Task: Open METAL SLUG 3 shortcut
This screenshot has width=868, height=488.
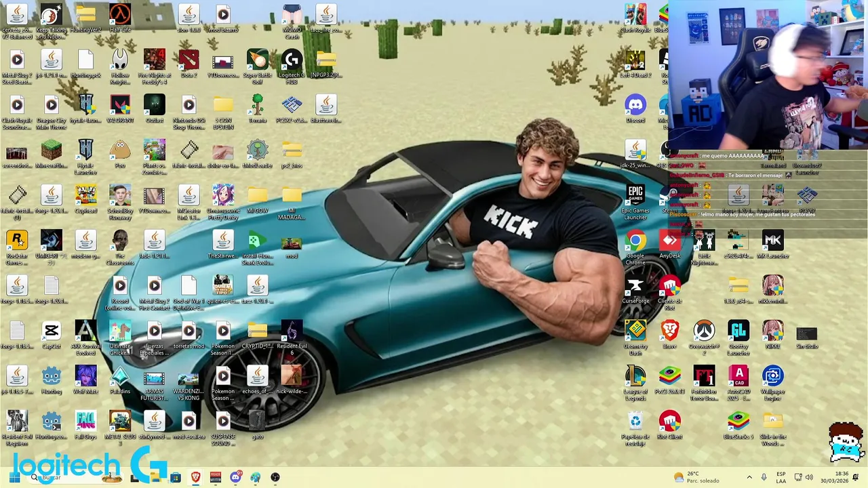Action: [x=120, y=421]
